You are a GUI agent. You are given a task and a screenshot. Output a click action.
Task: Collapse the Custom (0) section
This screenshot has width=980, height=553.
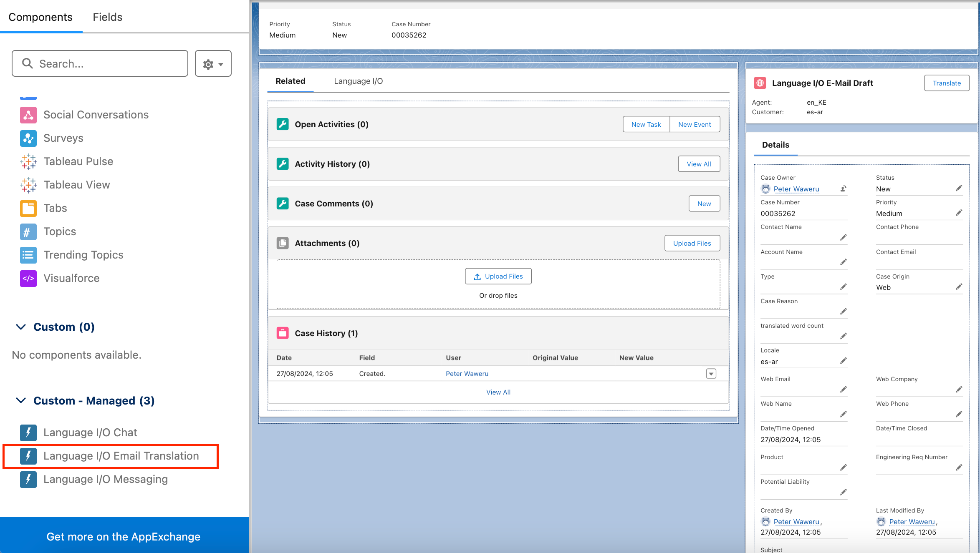[x=21, y=327]
